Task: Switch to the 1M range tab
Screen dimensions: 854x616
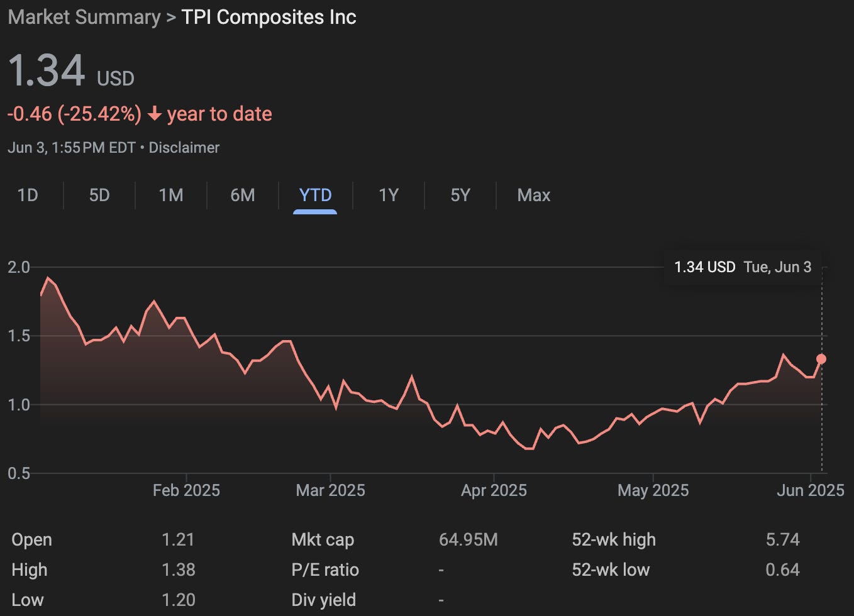Action: click(x=171, y=195)
